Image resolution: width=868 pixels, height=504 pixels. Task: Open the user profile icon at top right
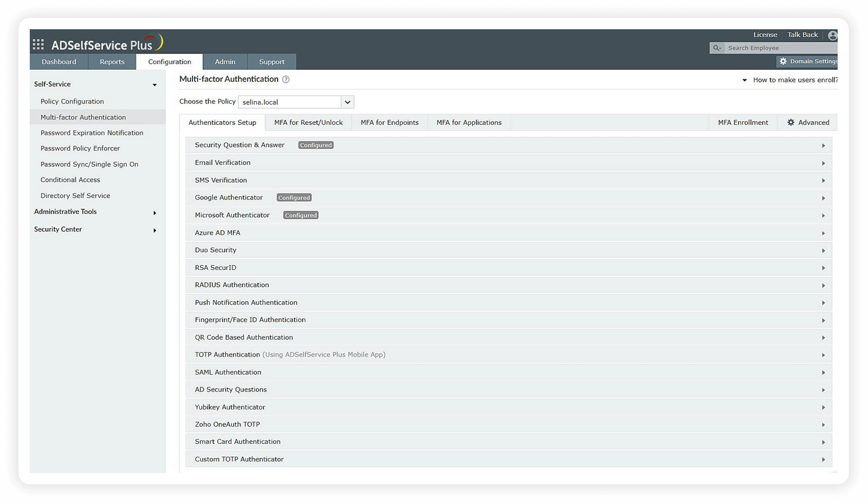(833, 35)
